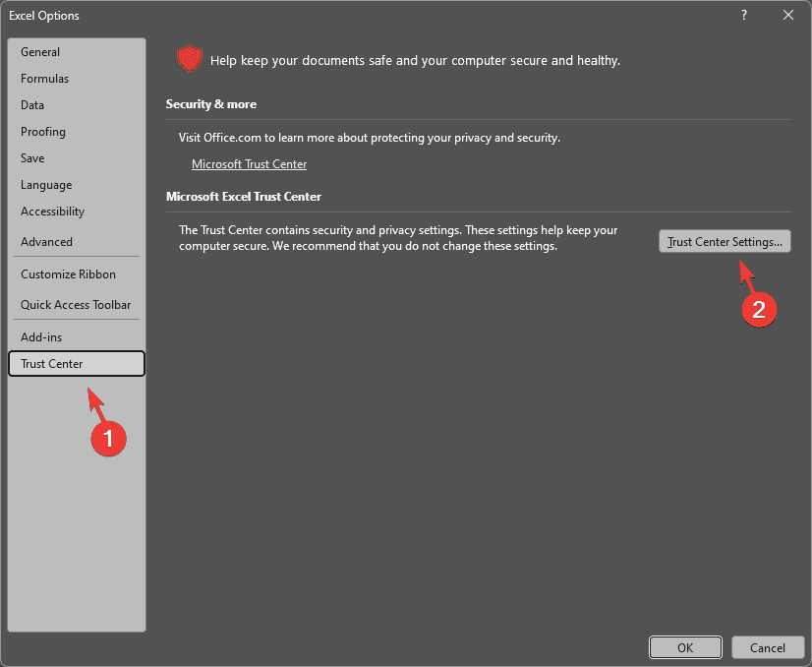Select the Formulas category
Screen dimensions: 812x667
point(44,79)
